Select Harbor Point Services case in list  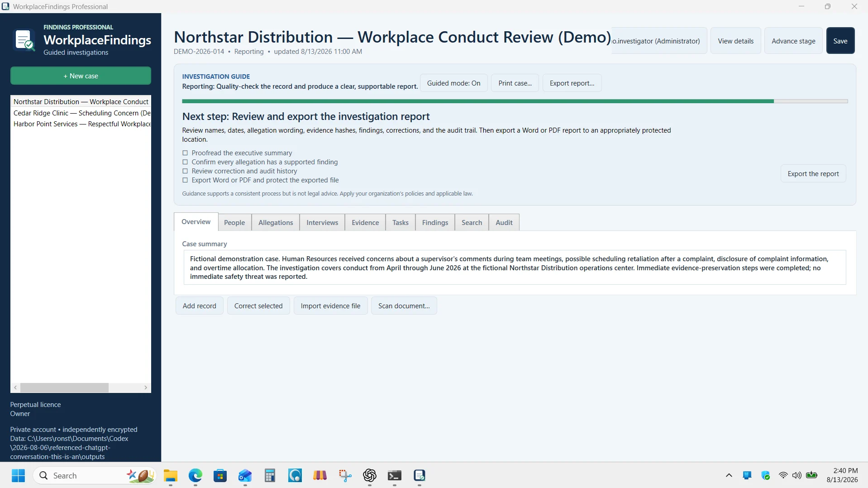tap(81, 124)
